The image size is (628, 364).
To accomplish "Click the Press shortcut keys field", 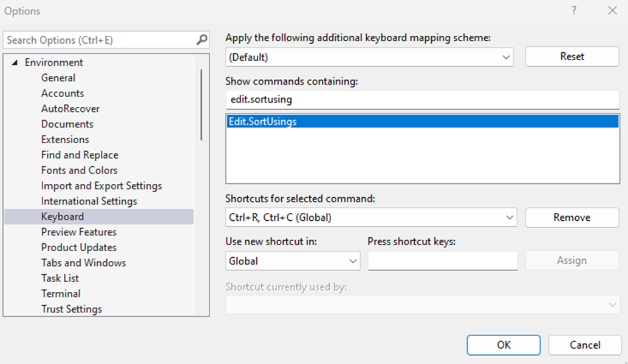I will pos(443,260).
